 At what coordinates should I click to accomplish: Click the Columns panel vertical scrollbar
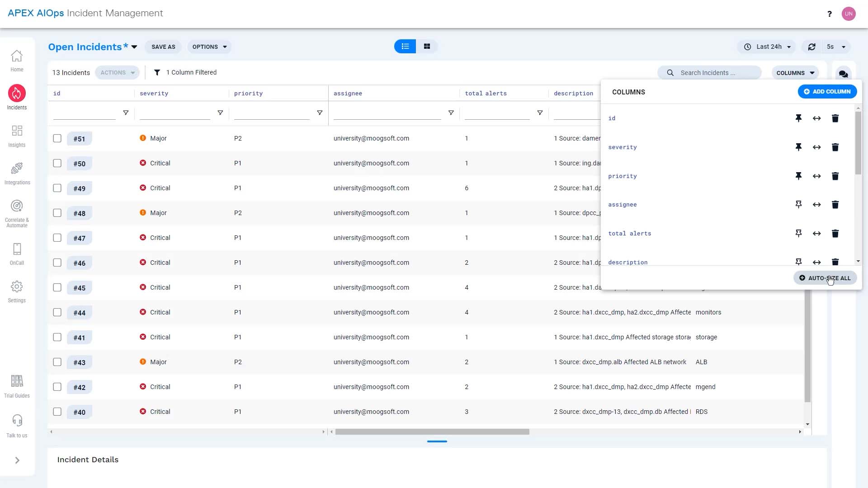pos(858,143)
